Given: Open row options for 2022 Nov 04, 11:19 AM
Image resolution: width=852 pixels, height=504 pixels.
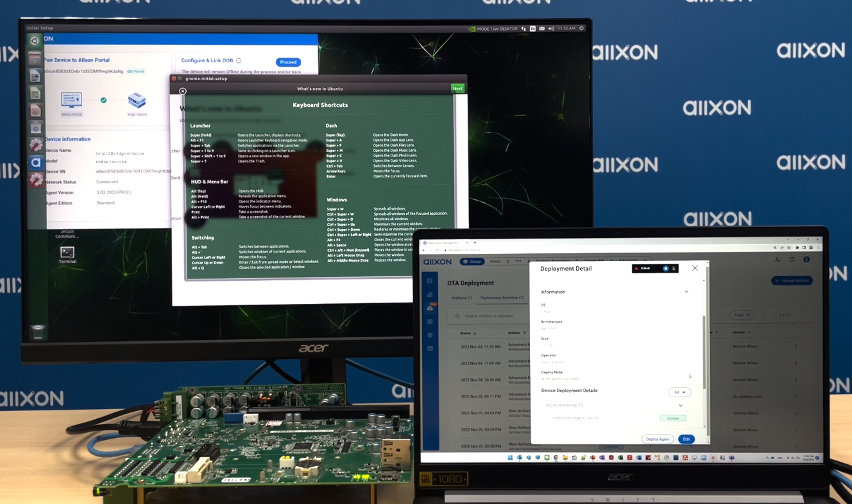Looking at the screenshot, I should coord(796,346).
